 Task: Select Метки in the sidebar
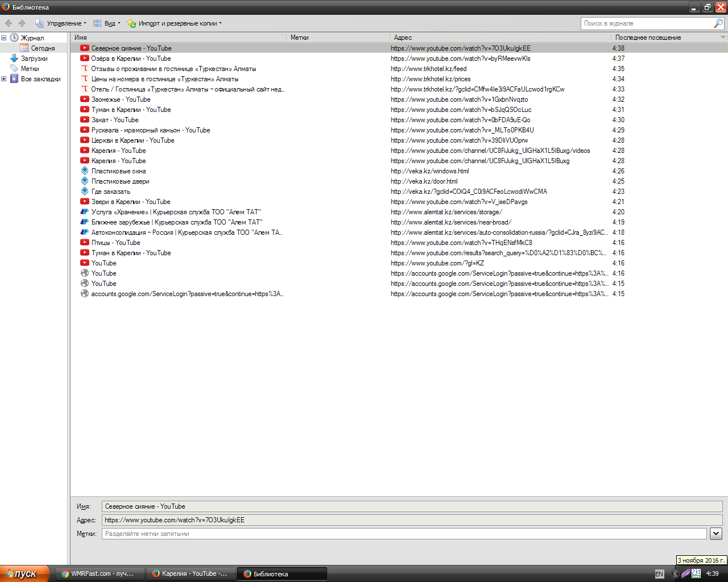[x=30, y=69]
